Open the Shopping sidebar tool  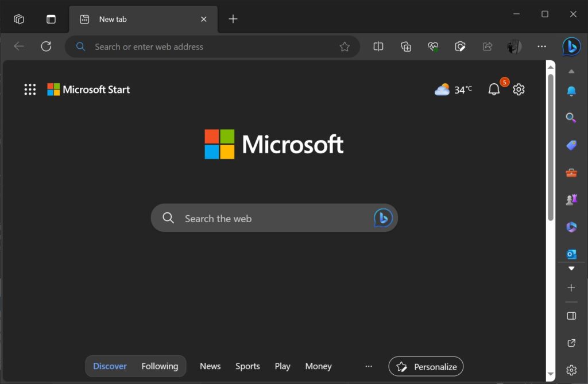coord(571,145)
